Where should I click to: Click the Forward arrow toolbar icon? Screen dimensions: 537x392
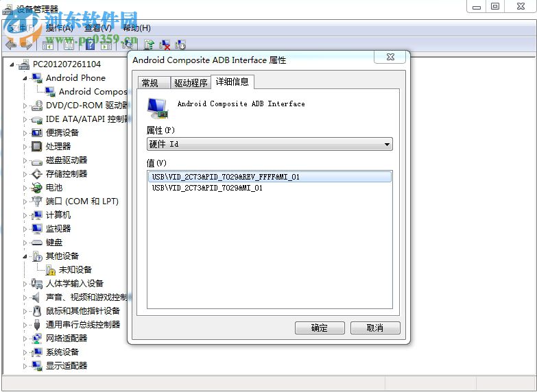click(26, 45)
